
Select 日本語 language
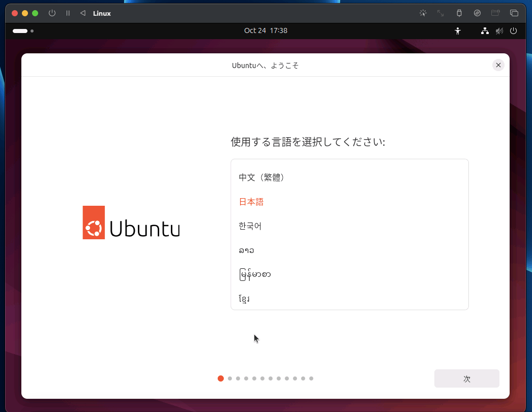click(x=349, y=202)
